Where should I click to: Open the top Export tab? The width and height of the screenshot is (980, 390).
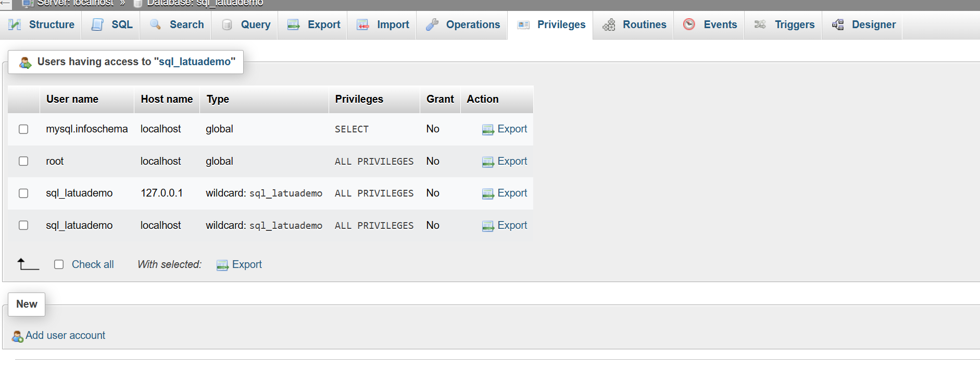[313, 25]
